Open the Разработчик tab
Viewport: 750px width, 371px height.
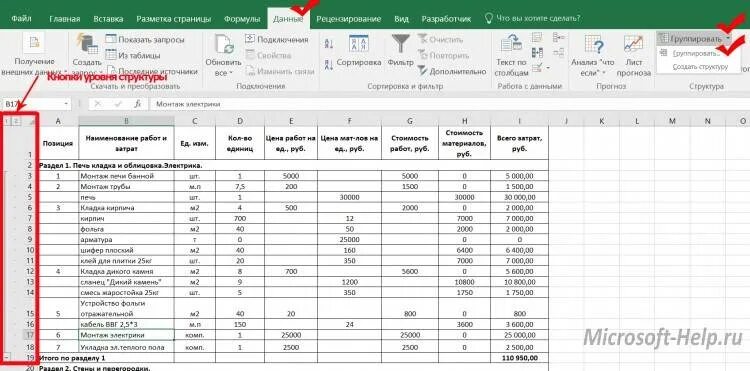coord(446,19)
